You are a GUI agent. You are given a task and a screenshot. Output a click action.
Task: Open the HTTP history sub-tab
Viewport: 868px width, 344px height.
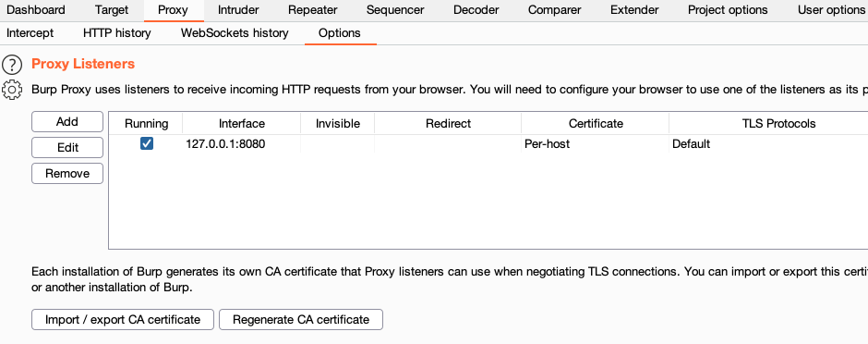coord(116,33)
